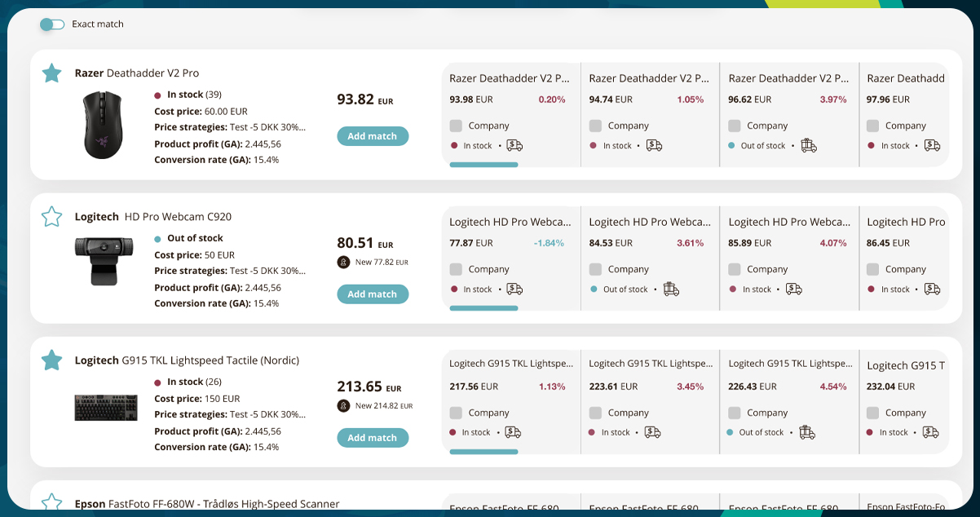
Task: Click shipping icon in the 77.87 EUR card
Action: click(514, 289)
